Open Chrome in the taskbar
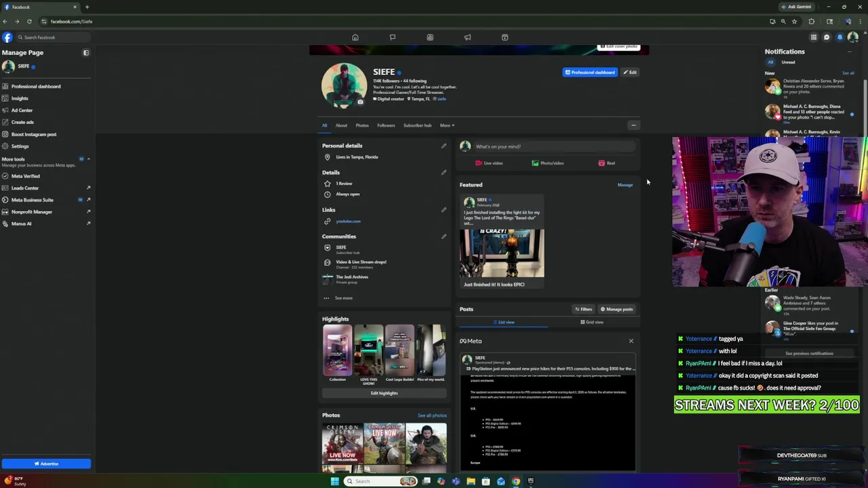 (515, 481)
